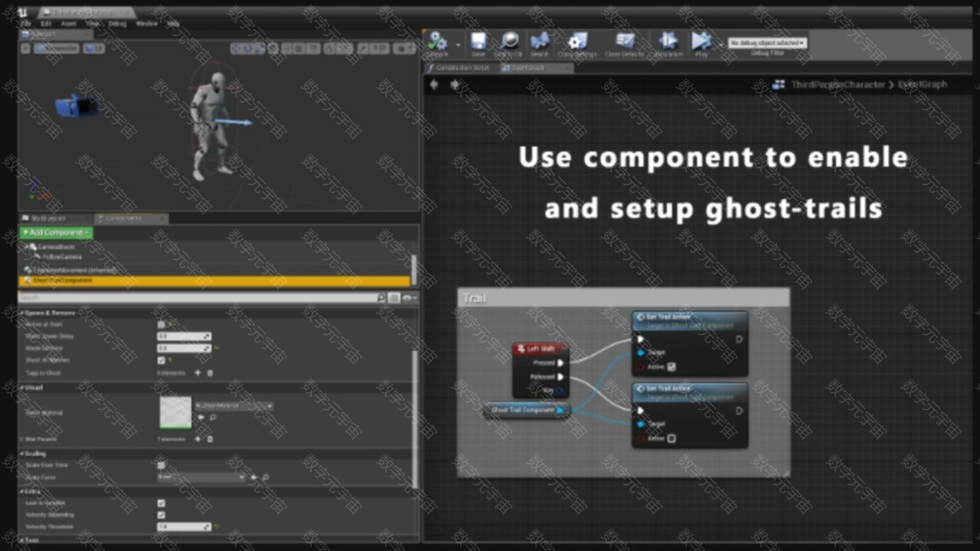Open viewport options dropdown arrow

coord(25,48)
